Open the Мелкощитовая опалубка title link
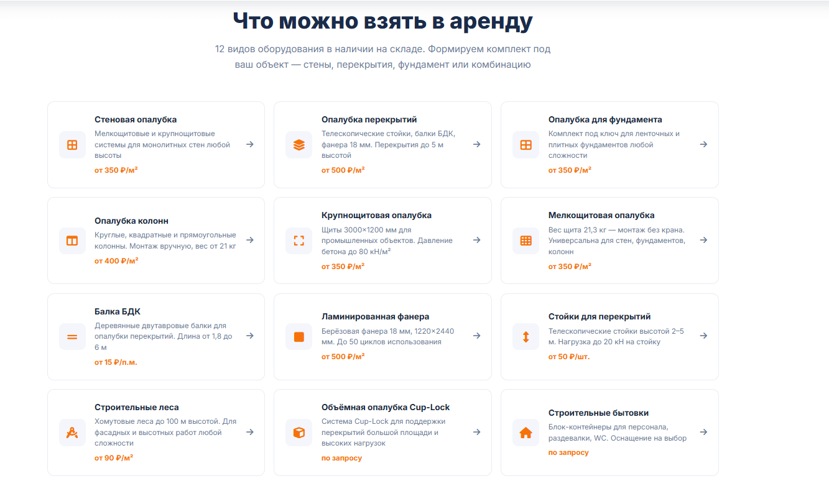The image size is (829, 504). [x=601, y=215]
